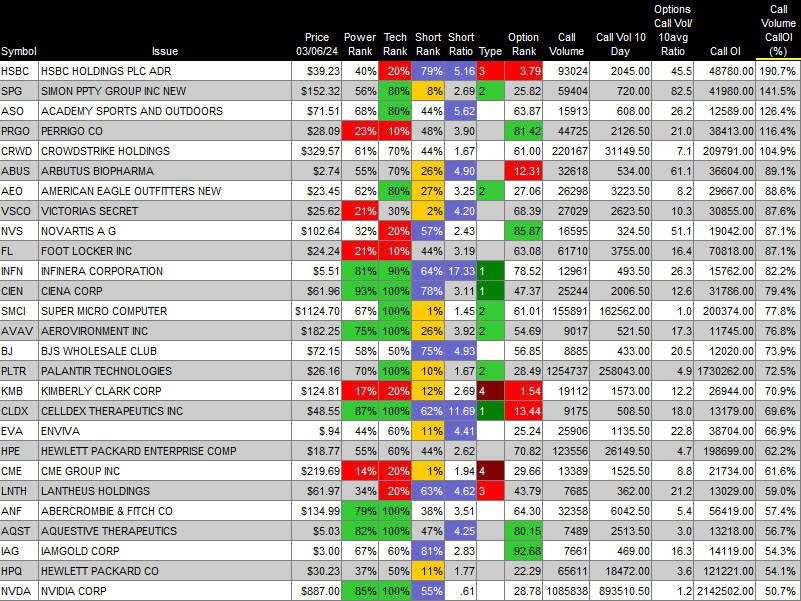Select ARBUTUS BIOPHARMA row name

(97, 171)
